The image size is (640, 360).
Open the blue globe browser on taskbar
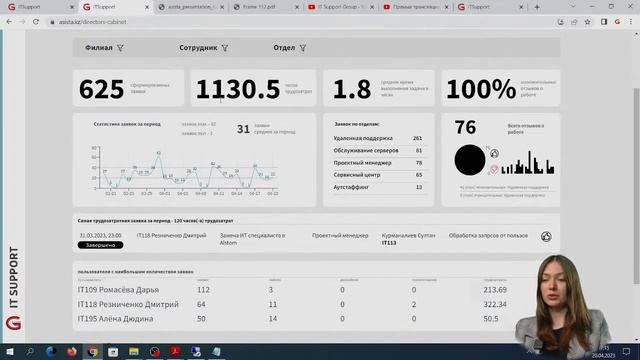click(51, 351)
